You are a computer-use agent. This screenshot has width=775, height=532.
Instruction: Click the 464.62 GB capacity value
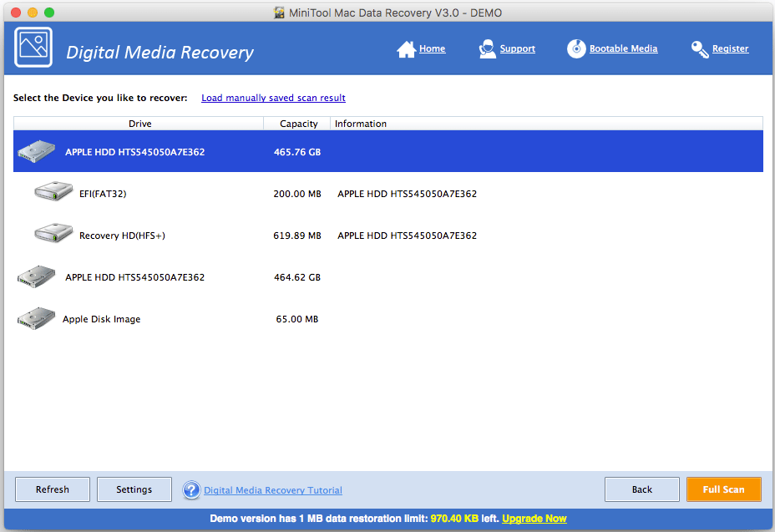pyautogui.click(x=297, y=277)
